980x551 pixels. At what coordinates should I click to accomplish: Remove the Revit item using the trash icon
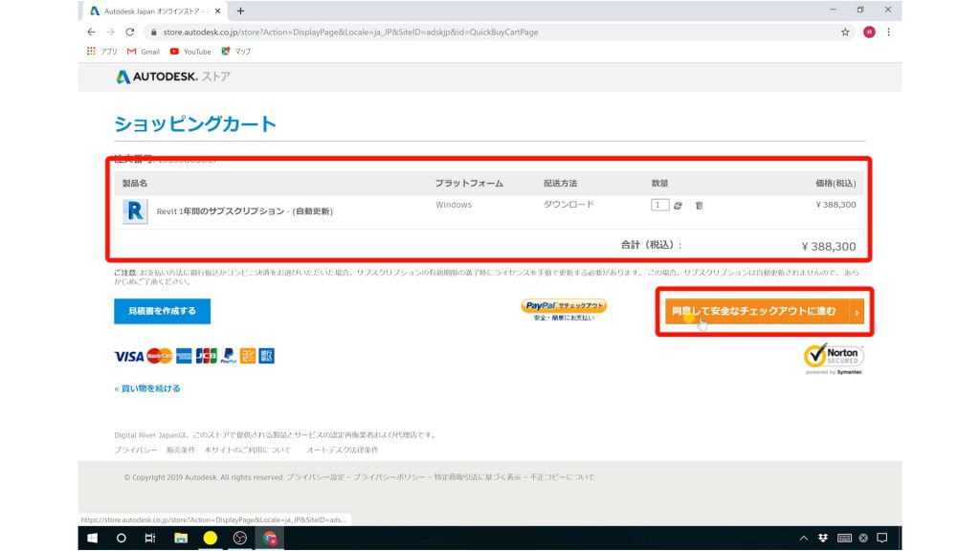coord(700,205)
